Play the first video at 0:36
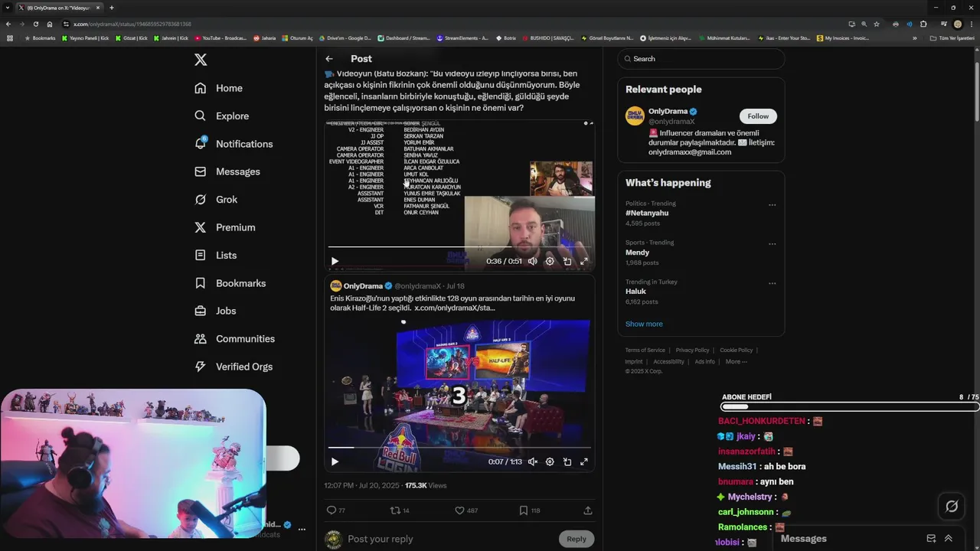 [x=335, y=261]
